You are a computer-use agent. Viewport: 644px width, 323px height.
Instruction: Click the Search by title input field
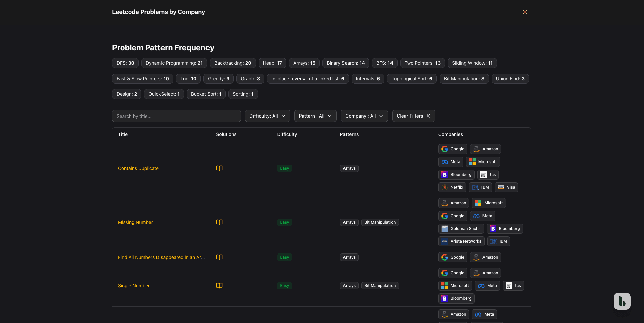176,116
